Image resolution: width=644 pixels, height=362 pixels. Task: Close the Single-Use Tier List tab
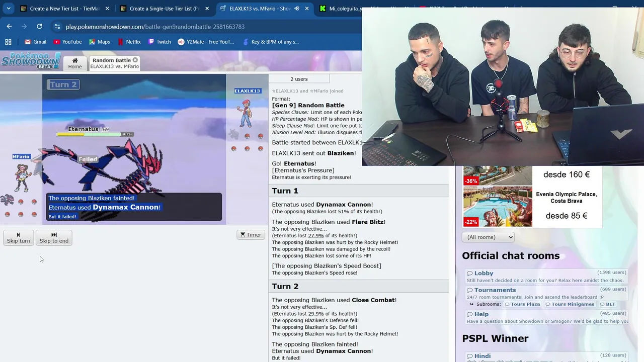coord(207,9)
